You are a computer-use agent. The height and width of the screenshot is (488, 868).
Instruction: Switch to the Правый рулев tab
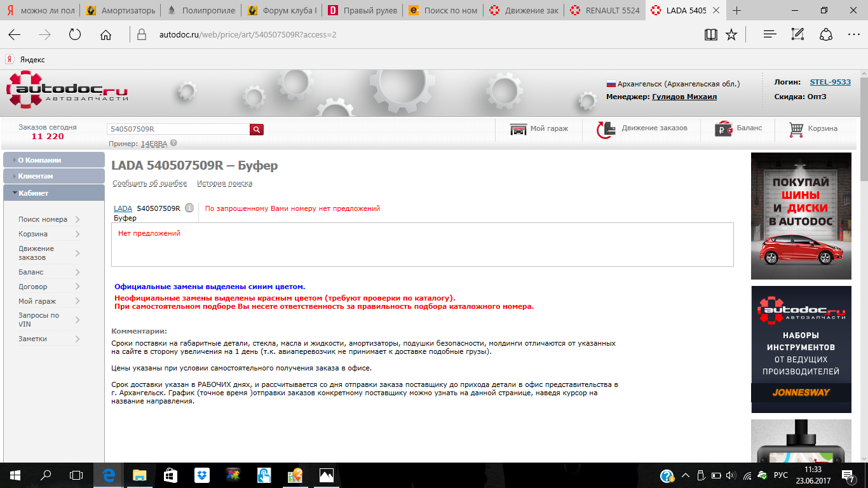[x=363, y=10]
